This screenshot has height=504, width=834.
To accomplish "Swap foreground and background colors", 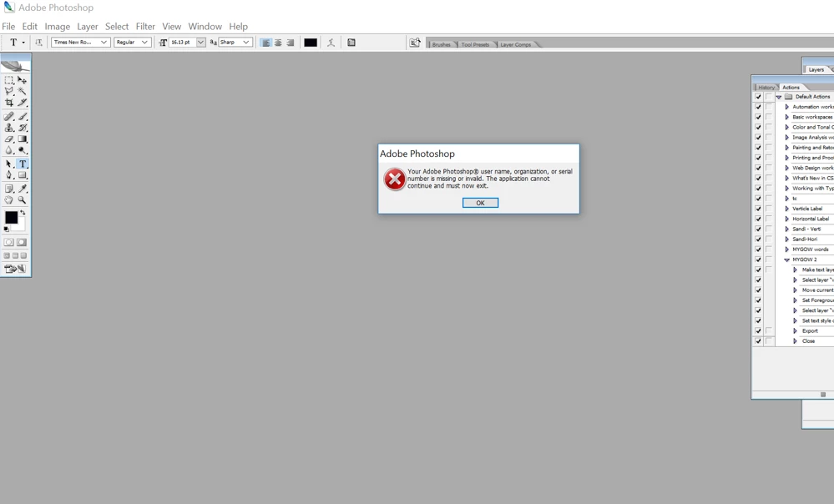I will [x=23, y=213].
